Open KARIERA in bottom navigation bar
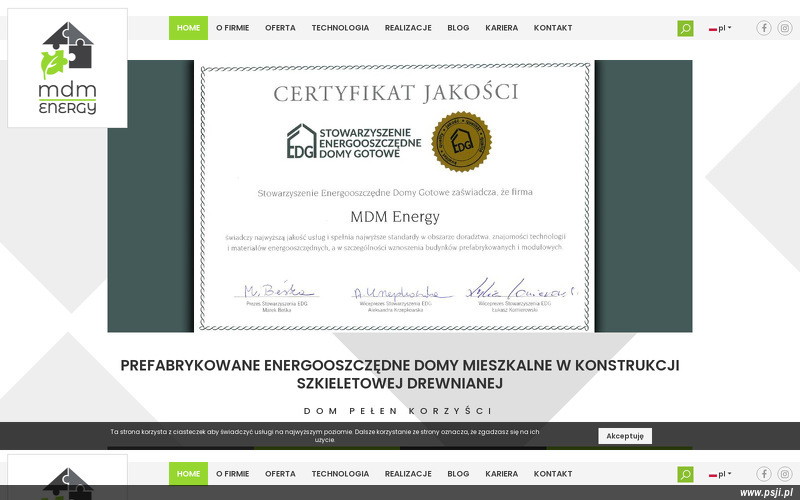The height and width of the screenshot is (500, 800). 502,473
